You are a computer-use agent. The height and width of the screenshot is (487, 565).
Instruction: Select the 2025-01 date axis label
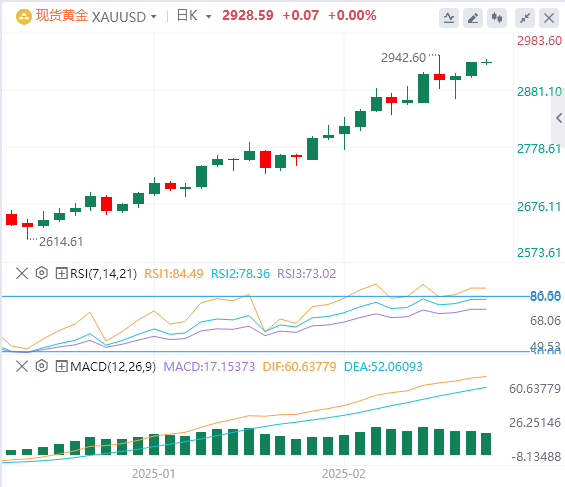tap(154, 473)
